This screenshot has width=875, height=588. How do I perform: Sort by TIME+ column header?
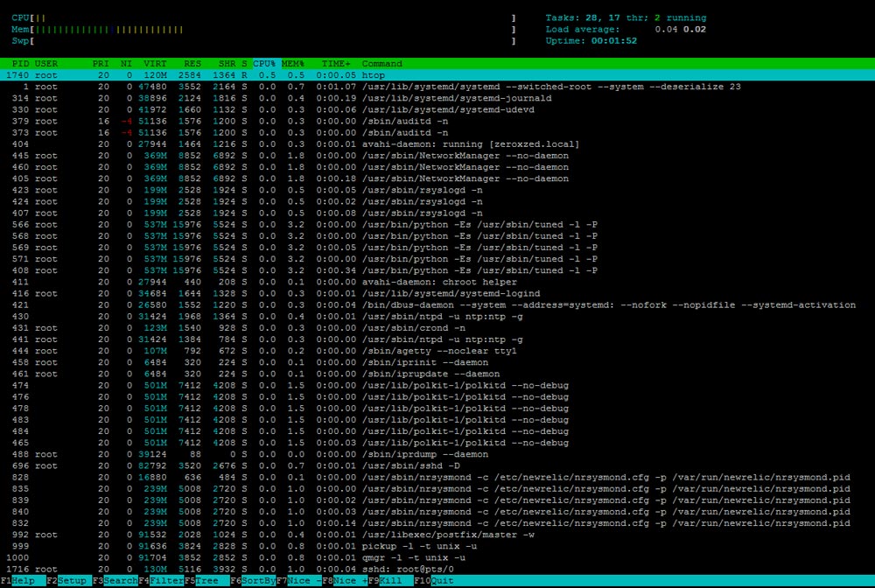336,64
